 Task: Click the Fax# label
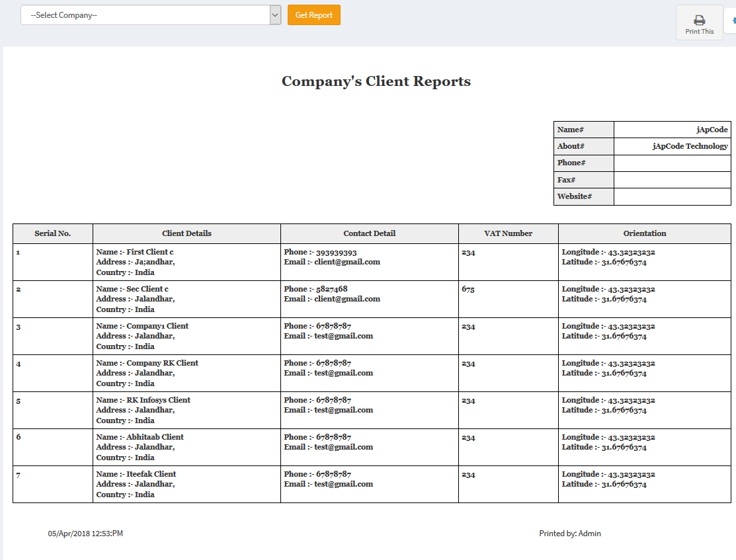566,180
